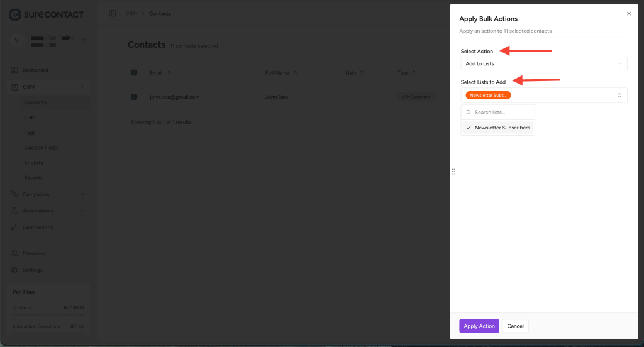Click the Apply Action button
The image size is (644, 347).
[x=479, y=326]
